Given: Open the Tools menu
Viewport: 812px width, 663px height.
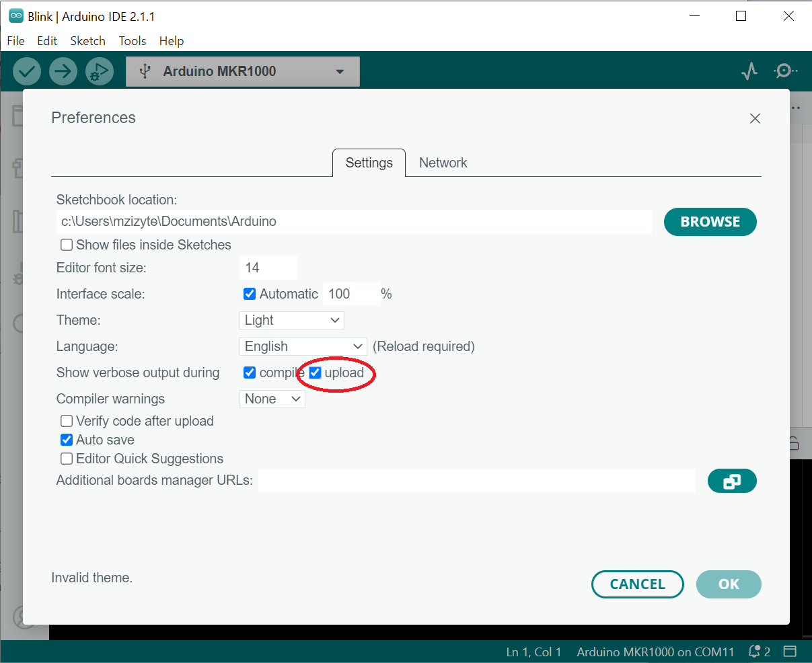Looking at the screenshot, I should [133, 41].
